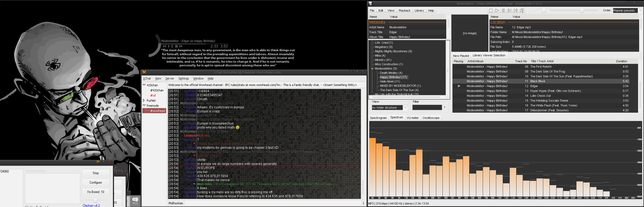Screen dimensions: 644x207
Task: Open the 'by folder structure' View dropdown
Action: [405, 108]
